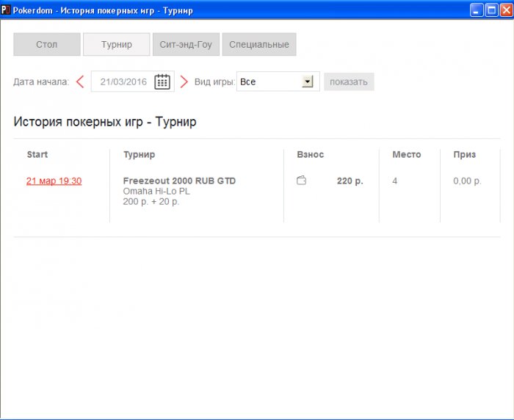Go to next date with right arrow
The width and height of the screenshot is (514, 420).
tap(184, 82)
